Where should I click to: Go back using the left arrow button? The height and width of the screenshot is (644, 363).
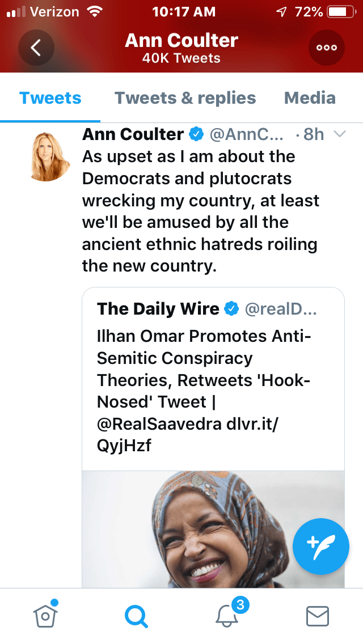(36, 48)
